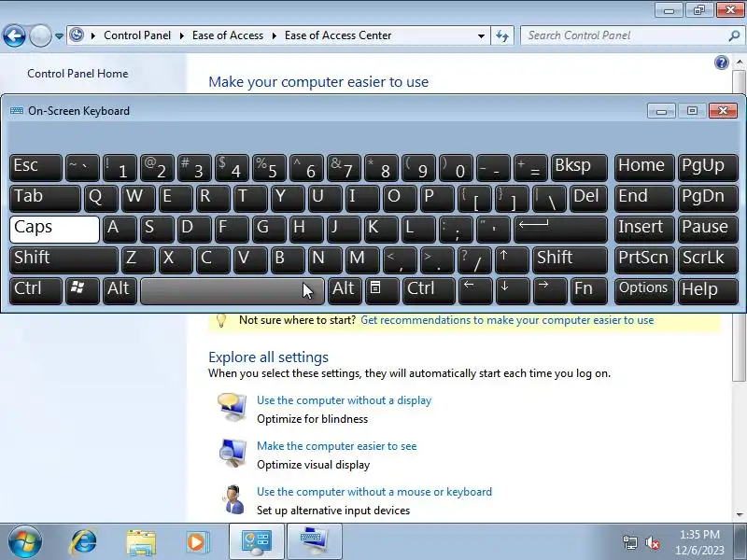This screenshot has height=560, width=747.
Task: Open Make the computer easier to see
Action: (x=337, y=446)
